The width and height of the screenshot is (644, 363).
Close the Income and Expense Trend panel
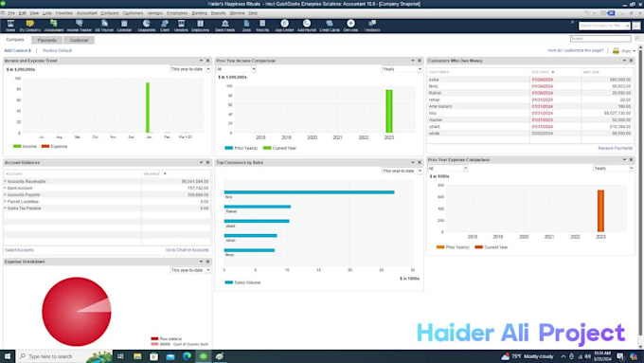tap(207, 61)
